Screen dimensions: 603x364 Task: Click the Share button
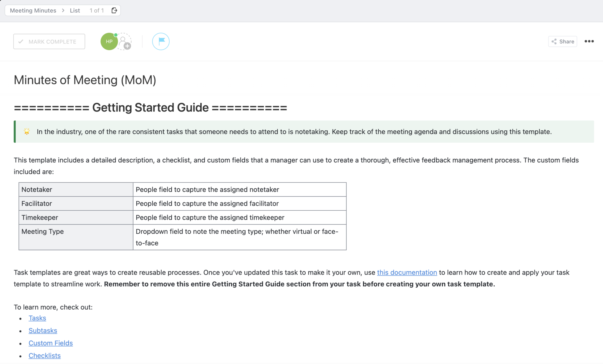pos(562,41)
